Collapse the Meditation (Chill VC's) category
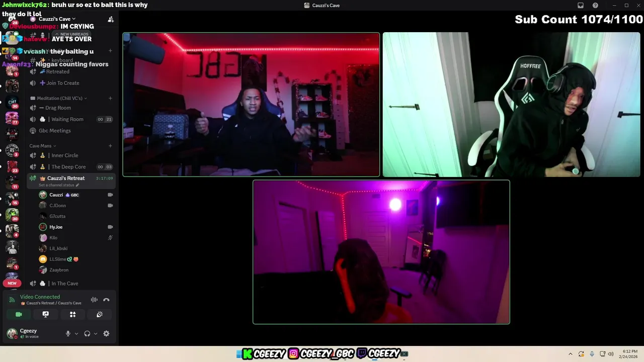The height and width of the screenshot is (362, 644). tap(58, 98)
